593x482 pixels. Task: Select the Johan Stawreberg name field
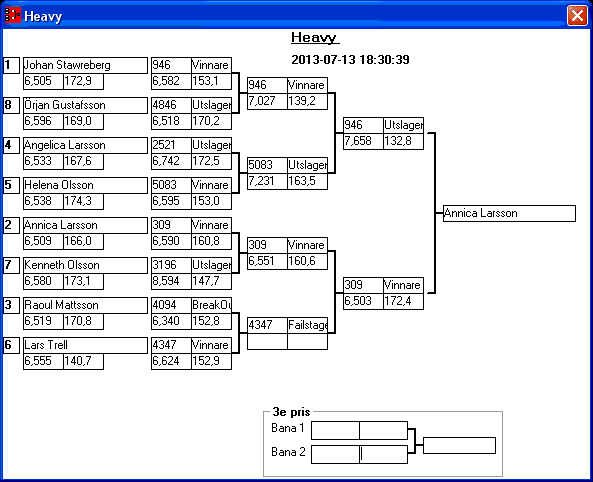coord(85,65)
